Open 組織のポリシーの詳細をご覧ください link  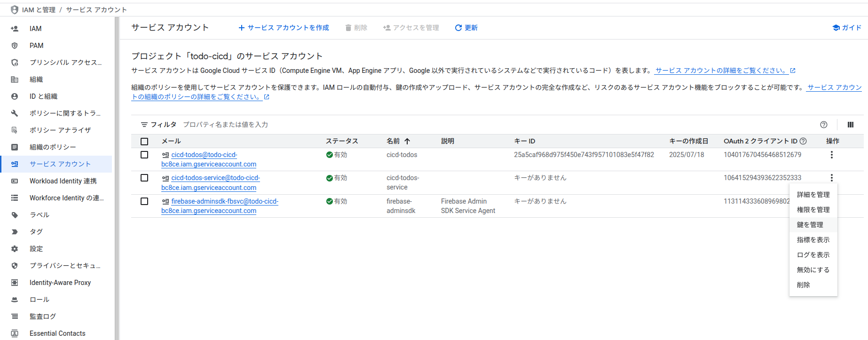200,97
